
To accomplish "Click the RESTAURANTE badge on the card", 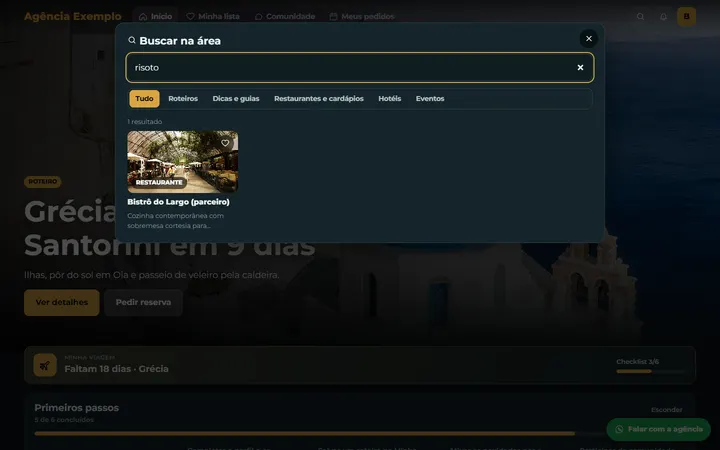I will (x=159, y=182).
